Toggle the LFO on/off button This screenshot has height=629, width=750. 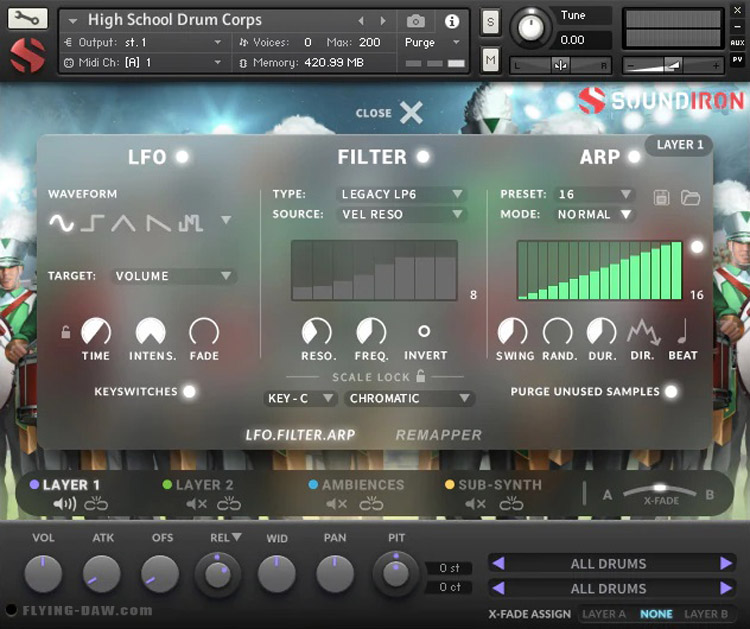(x=182, y=156)
